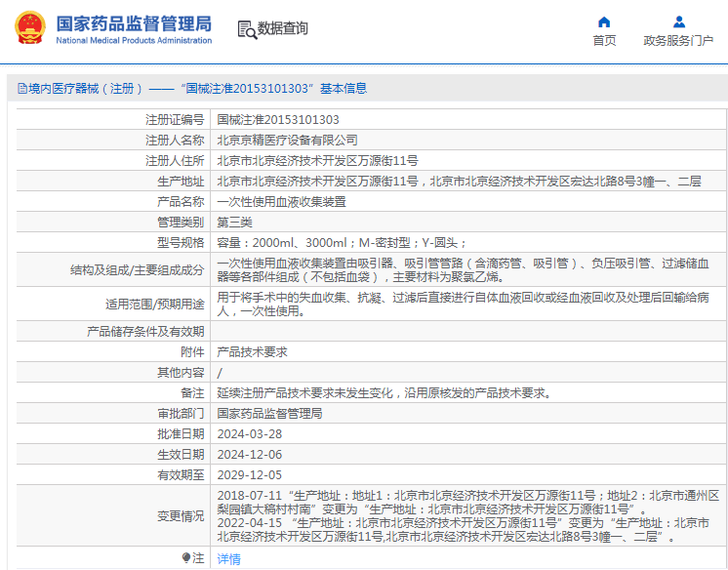Click the 国家药品监督管理局 site title
728x570 pixels.
(x=134, y=23)
